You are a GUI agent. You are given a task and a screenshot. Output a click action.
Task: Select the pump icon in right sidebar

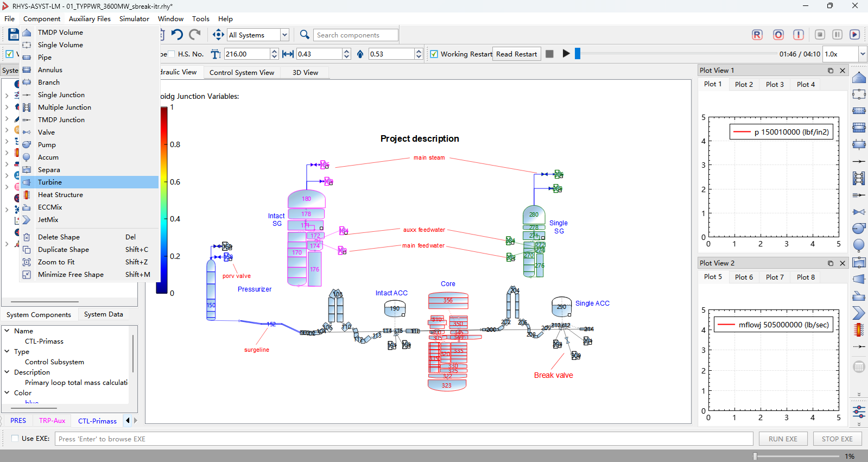[x=859, y=229]
